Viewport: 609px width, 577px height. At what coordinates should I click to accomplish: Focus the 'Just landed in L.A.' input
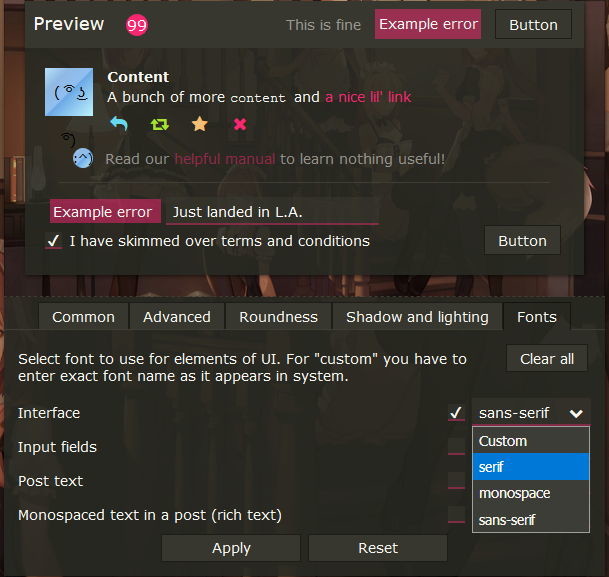pyautogui.click(x=272, y=212)
